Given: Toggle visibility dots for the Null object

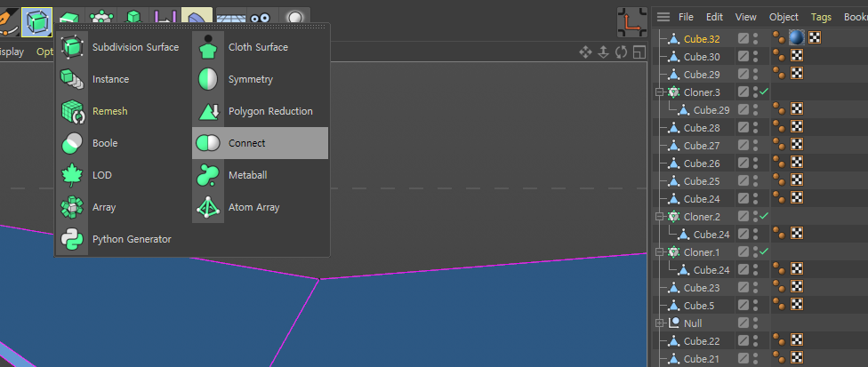Looking at the screenshot, I should [756, 323].
